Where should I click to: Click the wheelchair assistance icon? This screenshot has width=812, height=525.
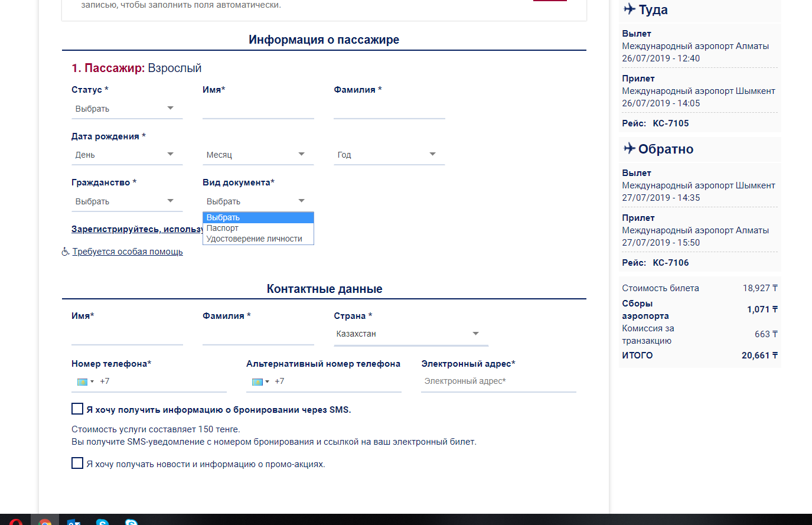coord(66,252)
